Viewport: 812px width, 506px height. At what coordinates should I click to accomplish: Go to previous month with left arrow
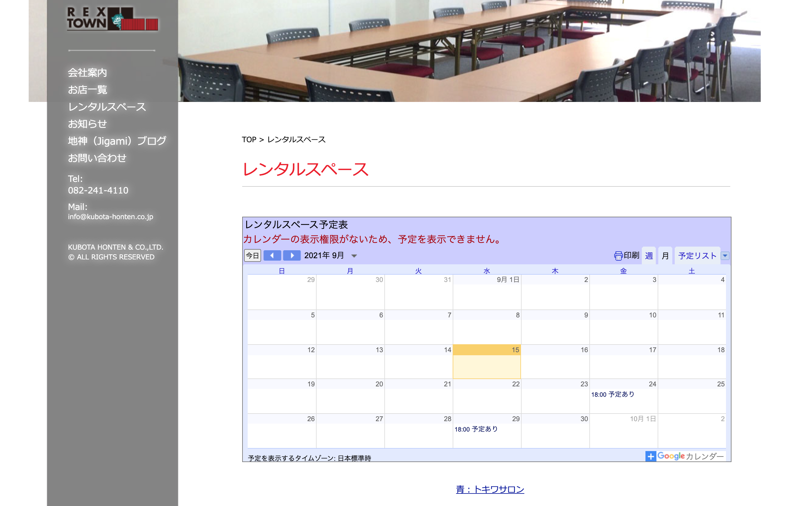[x=272, y=256]
